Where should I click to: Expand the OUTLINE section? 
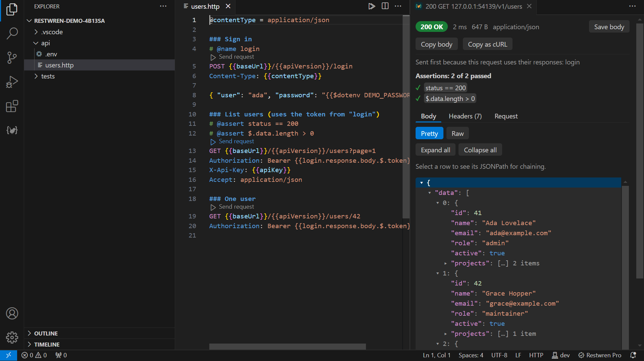99,333
